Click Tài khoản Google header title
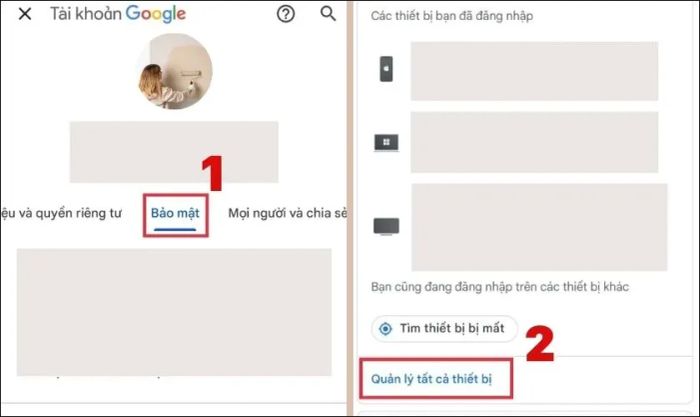 point(118,14)
